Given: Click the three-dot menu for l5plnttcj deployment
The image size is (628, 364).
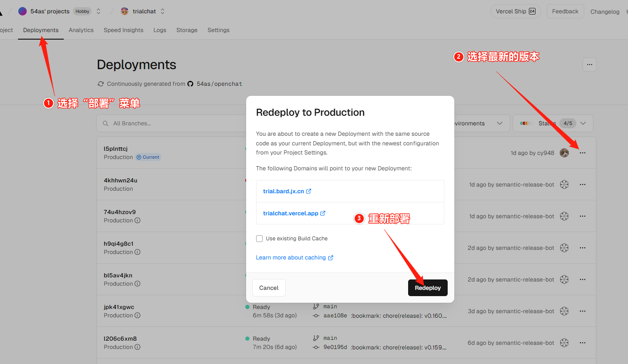Looking at the screenshot, I should click(x=582, y=153).
